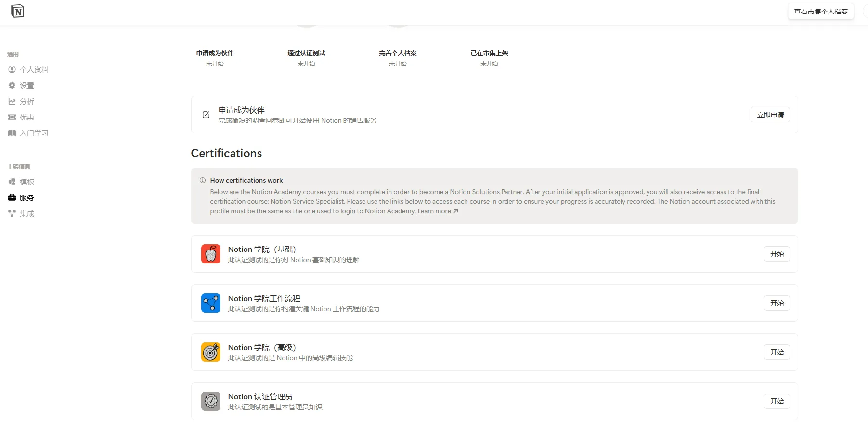Click the red apple Notion 学院（基础）icon
The image size is (868, 434).
point(211,254)
